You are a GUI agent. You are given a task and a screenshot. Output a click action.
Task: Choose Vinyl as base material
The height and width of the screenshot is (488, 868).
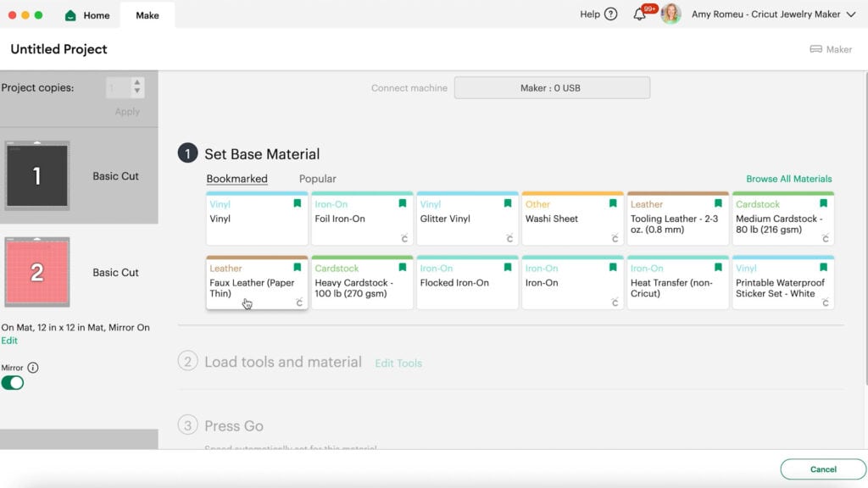(257, 219)
